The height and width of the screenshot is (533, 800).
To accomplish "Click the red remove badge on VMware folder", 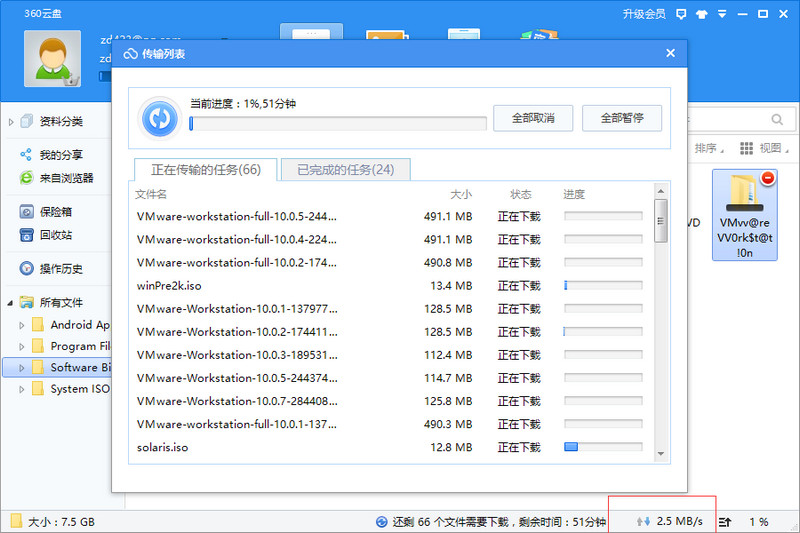I will click(767, 177).
